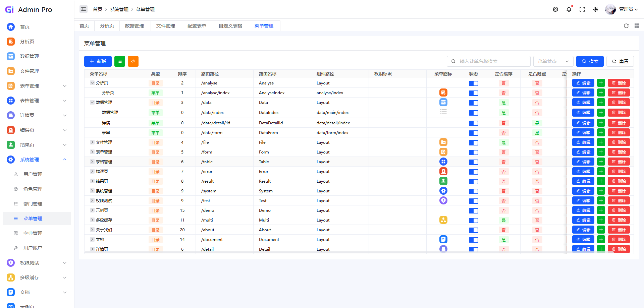The width and height of the screenshot is (644, 308).
Task: Click the orange code toolbar button
Action: tap(133, 61)
